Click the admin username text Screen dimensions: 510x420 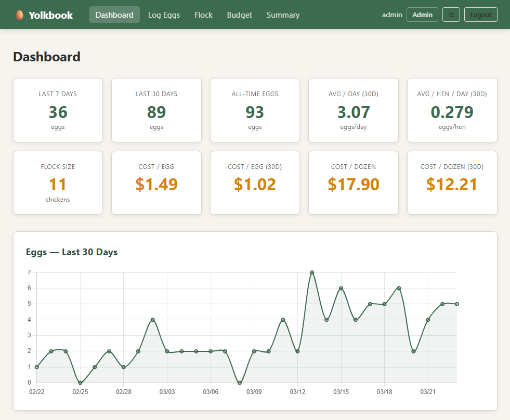tap(392, 15)
